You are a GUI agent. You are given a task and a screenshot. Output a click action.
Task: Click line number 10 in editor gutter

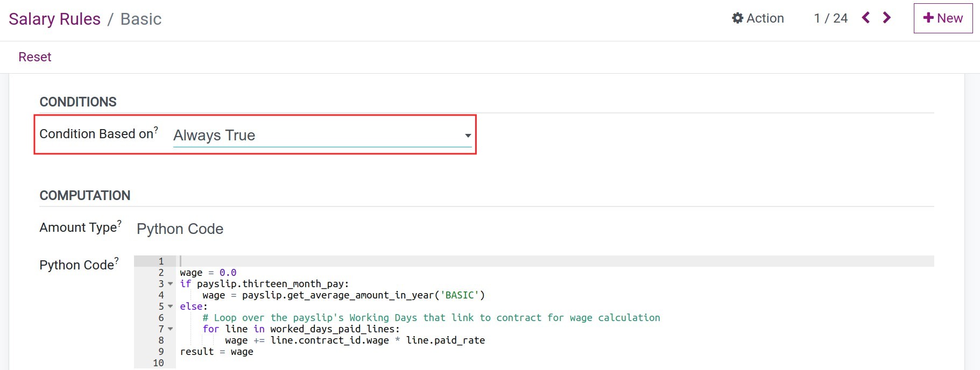tap(158, 363)
